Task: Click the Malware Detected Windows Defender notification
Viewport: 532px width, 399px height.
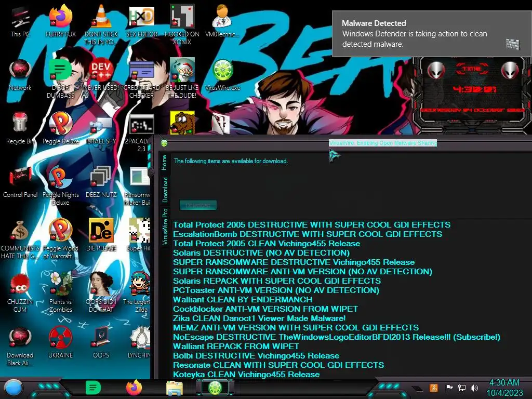Action: 432,34
